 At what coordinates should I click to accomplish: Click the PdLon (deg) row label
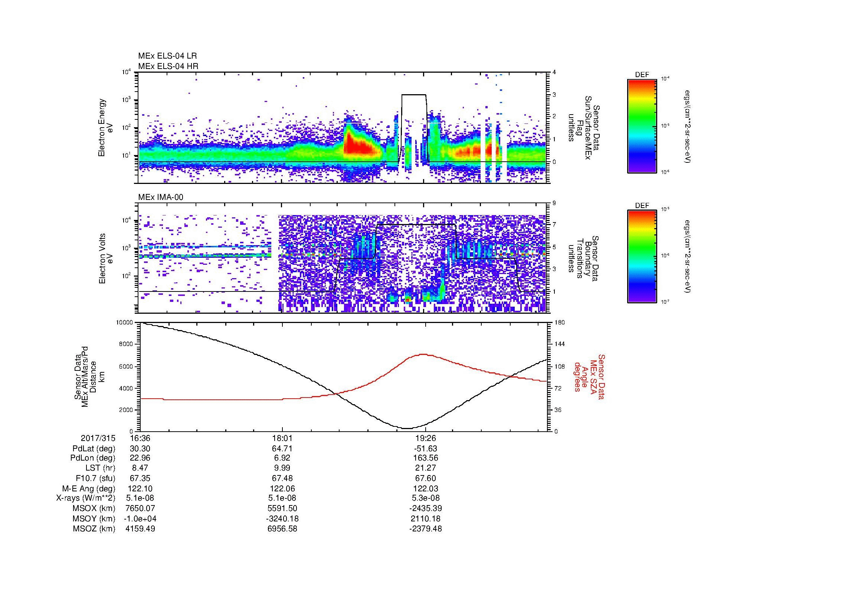93,458
